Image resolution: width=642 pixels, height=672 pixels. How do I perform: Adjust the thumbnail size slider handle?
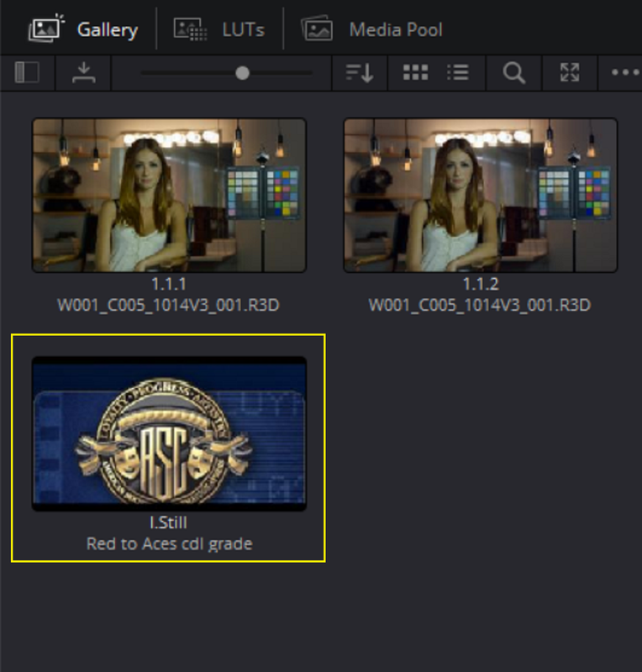pos(242,73)
